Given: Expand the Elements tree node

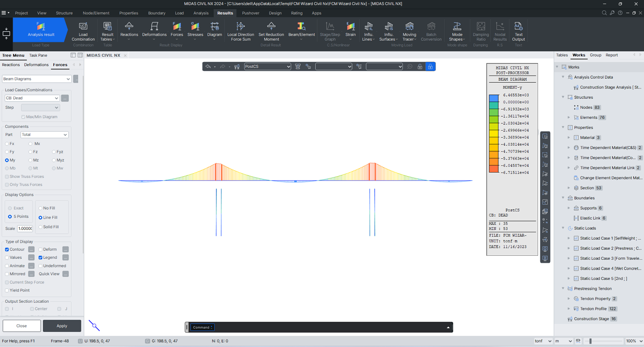Looking at the screenshot, I should [x=569, y=118].
